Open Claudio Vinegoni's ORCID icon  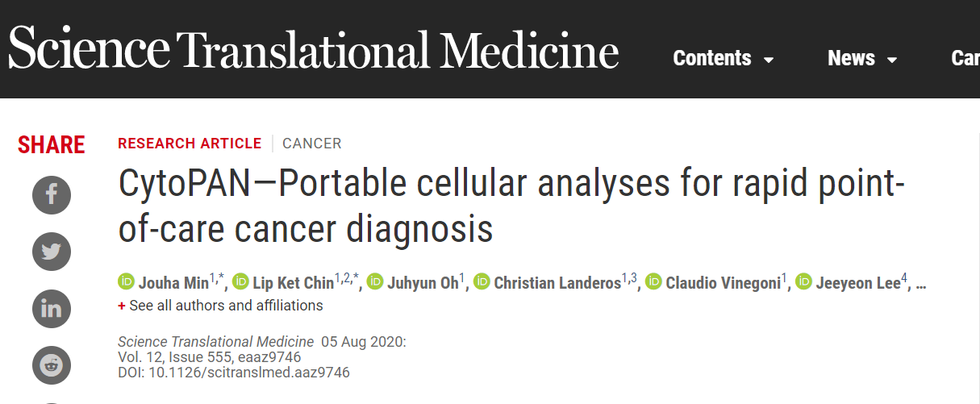click(654, 282)
